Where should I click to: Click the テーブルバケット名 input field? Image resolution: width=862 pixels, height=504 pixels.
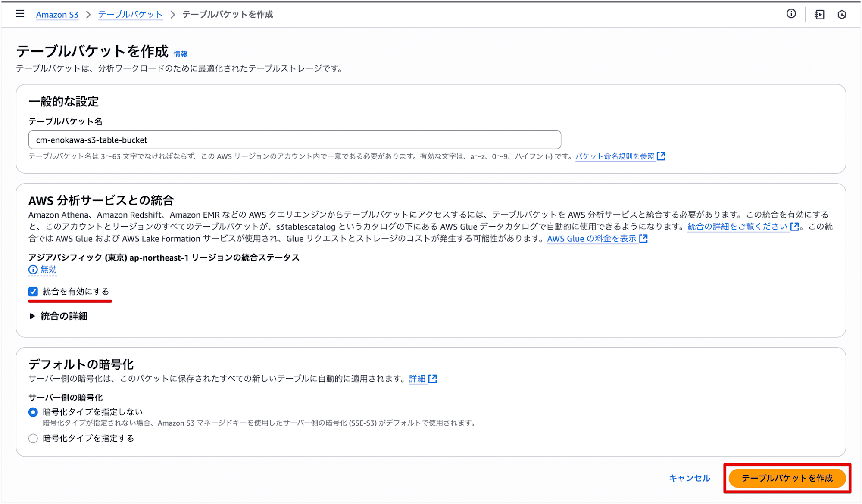coord(295,140)
